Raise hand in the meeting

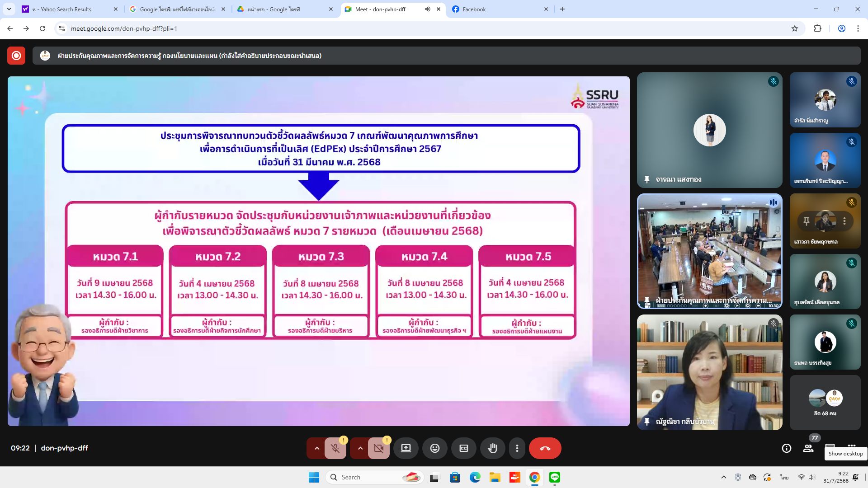point(492,448)
